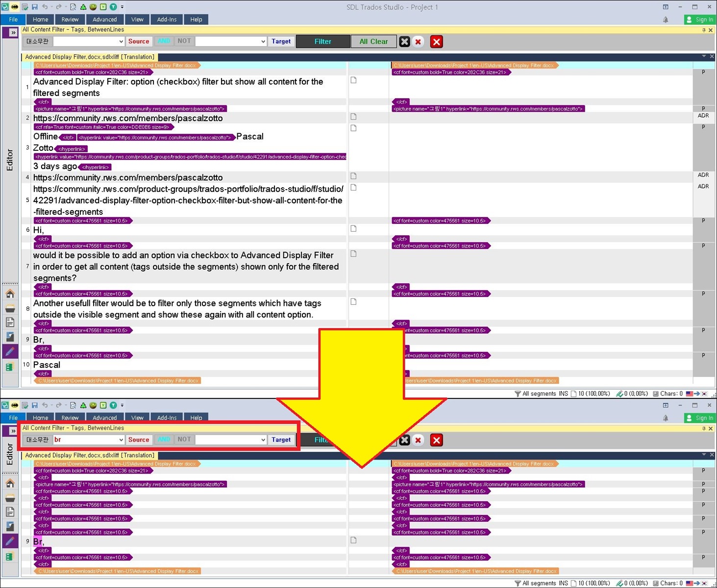717x588 pixels.
Task: Toggle the NOT operator in bottom window
Action: (184, 440)
